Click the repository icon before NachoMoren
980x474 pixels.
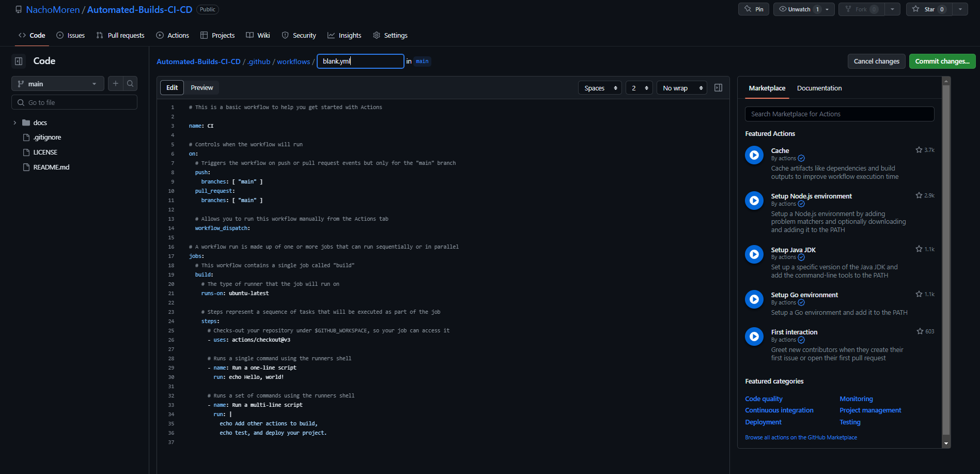pyautogui.click(x=19, y=10)
